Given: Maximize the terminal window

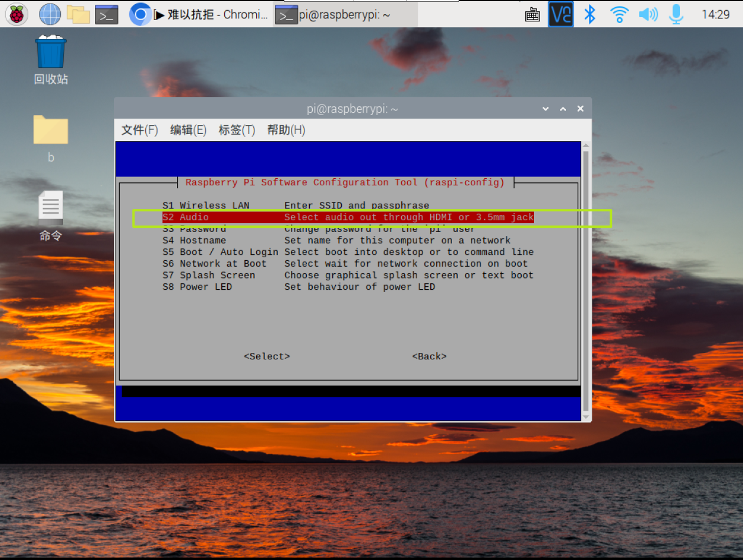Looking at the screenshot, I should coord(563,109).
